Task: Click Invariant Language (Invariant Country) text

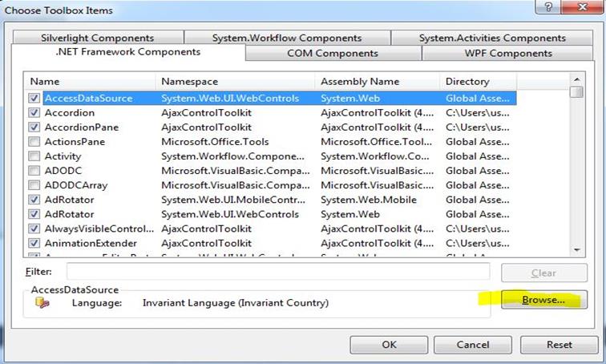Action: pyautogui.click(x=236, y=302)
